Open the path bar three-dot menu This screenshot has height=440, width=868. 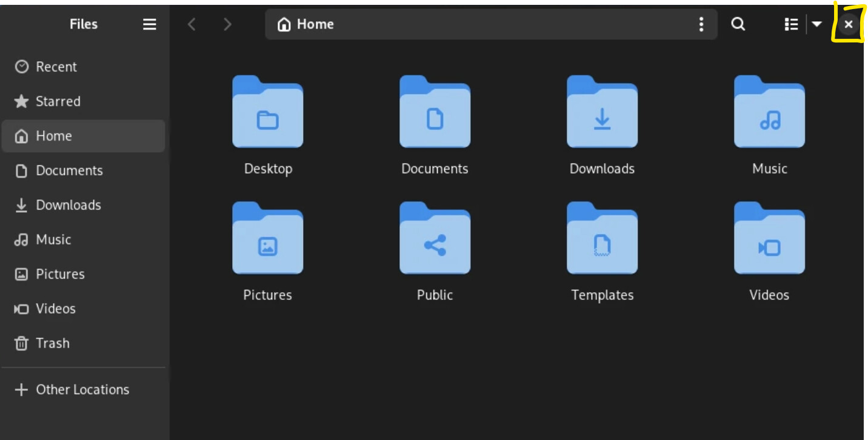tap(701, 24)
